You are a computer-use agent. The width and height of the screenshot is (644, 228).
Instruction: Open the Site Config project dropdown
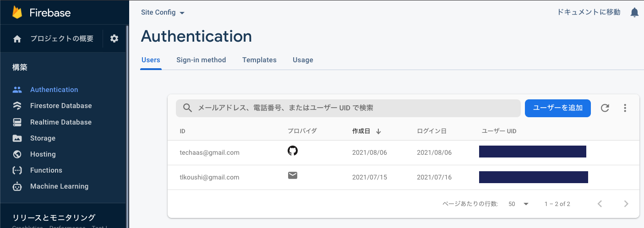[163, 13]
